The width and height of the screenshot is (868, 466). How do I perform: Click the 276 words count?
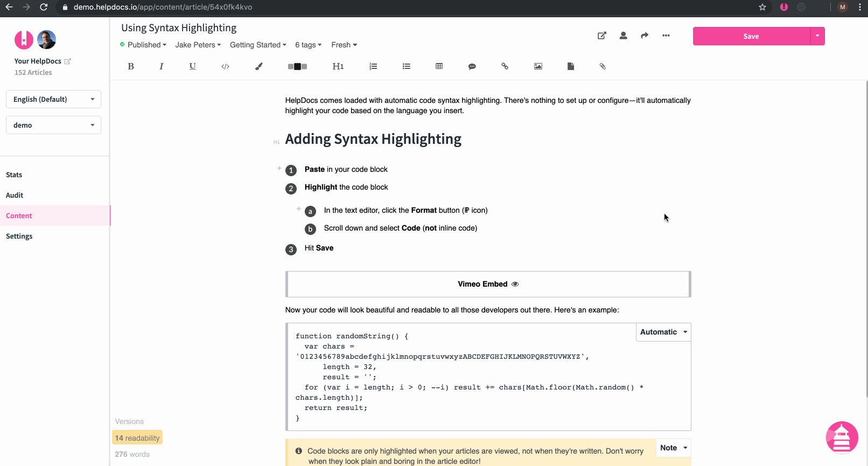(132, 454)
